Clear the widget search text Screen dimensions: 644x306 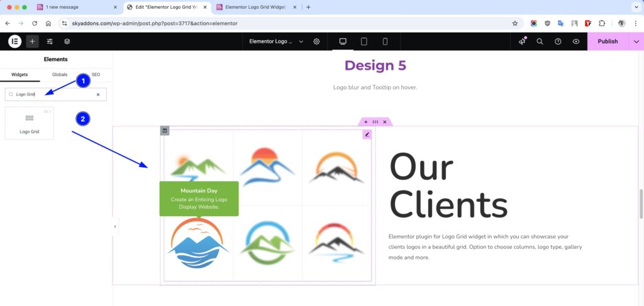coord(98,94)
